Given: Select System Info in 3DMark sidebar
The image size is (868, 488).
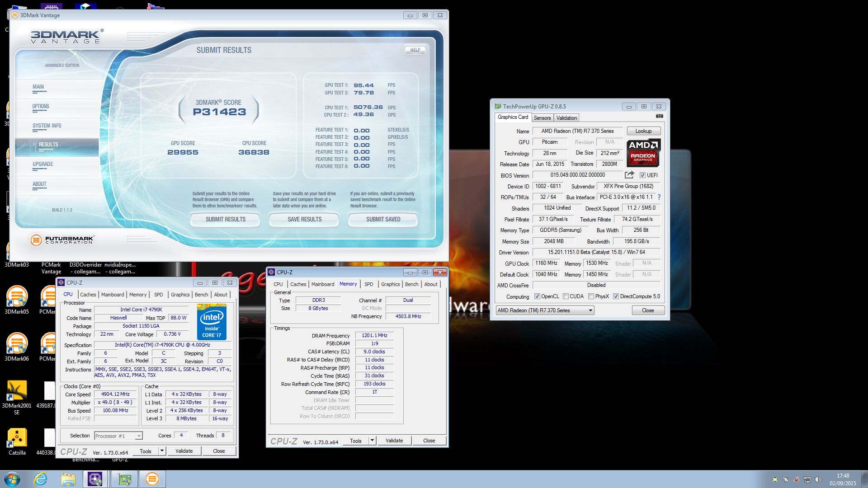Looking at the screenshot, I should [57, 127].
